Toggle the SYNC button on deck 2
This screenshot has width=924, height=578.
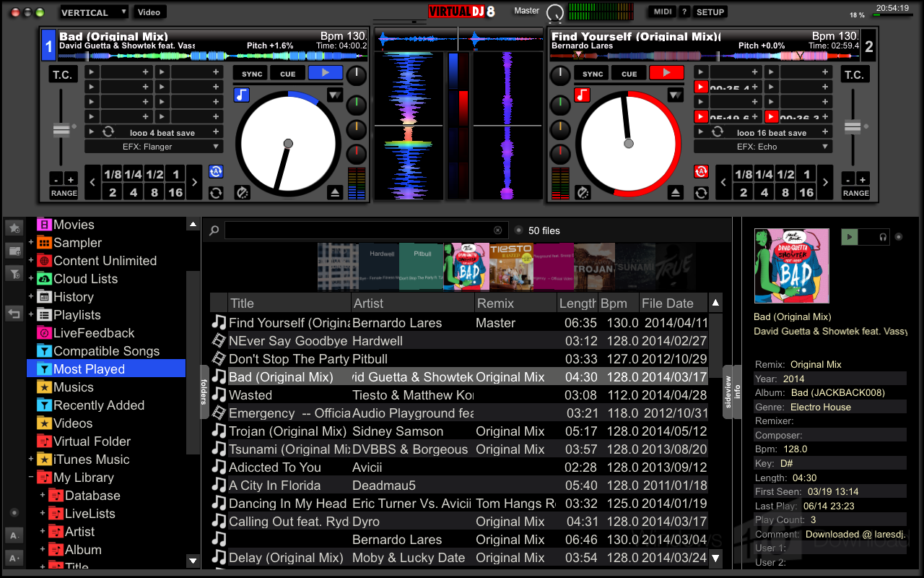click(x=593, y=74)
